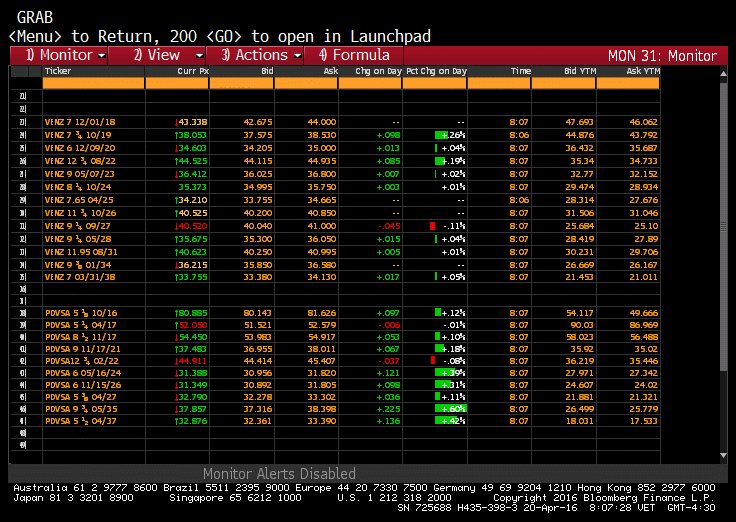Open the Monitor dropdown menu

pos(66,55)
